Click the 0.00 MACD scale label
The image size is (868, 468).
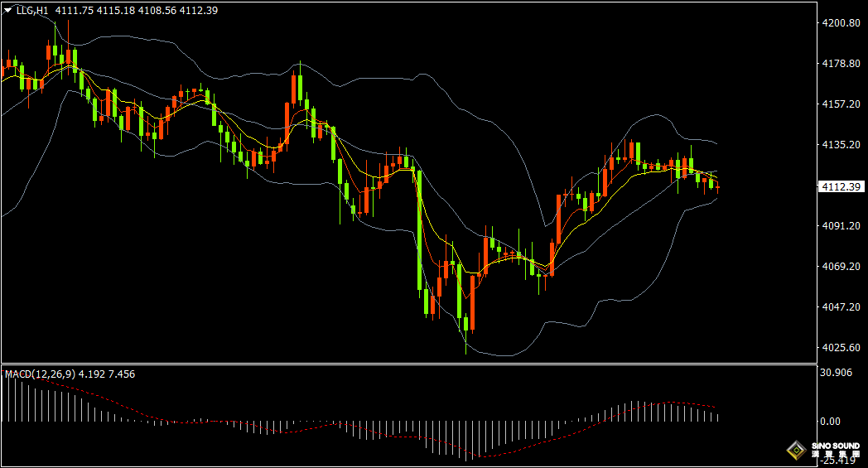coord(831,422)
